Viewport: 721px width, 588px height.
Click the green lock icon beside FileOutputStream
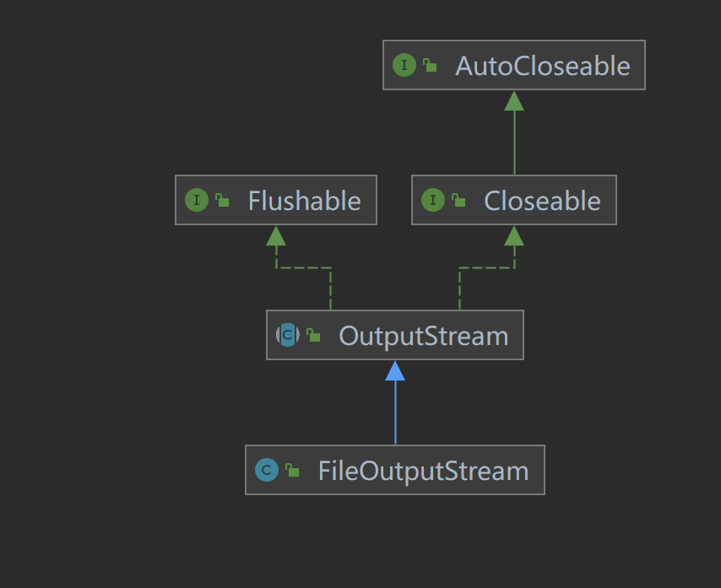[x=292, y=470]
